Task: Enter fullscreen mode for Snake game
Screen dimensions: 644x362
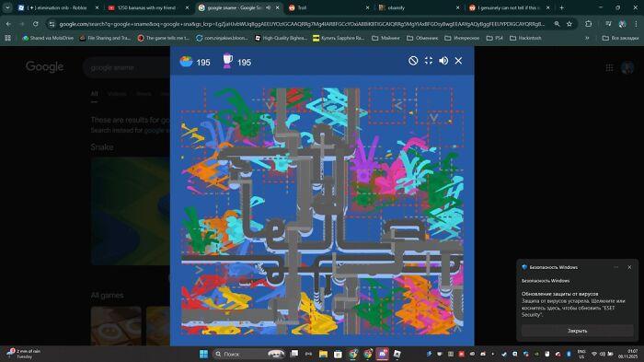Action: (x=429, y=61)
